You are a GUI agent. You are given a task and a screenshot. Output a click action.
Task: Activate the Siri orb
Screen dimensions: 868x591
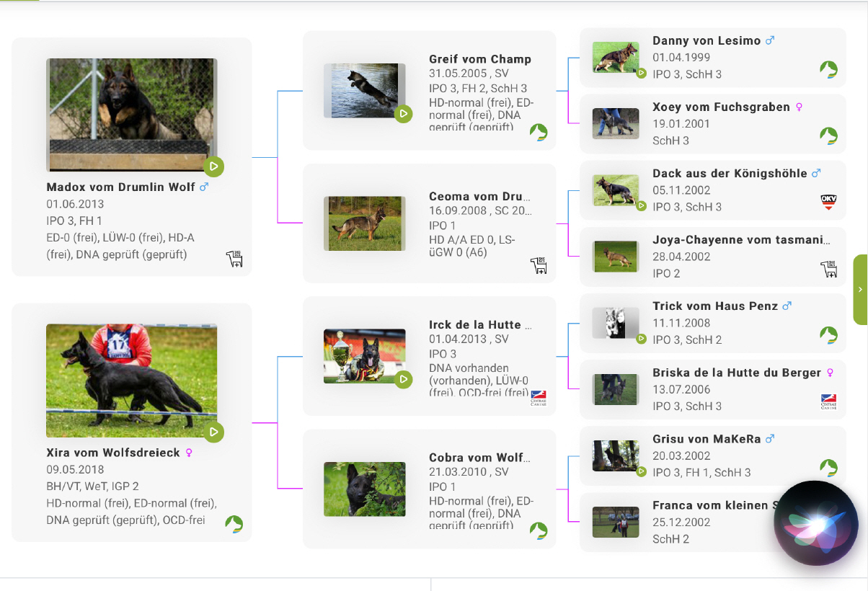[815, 523]
